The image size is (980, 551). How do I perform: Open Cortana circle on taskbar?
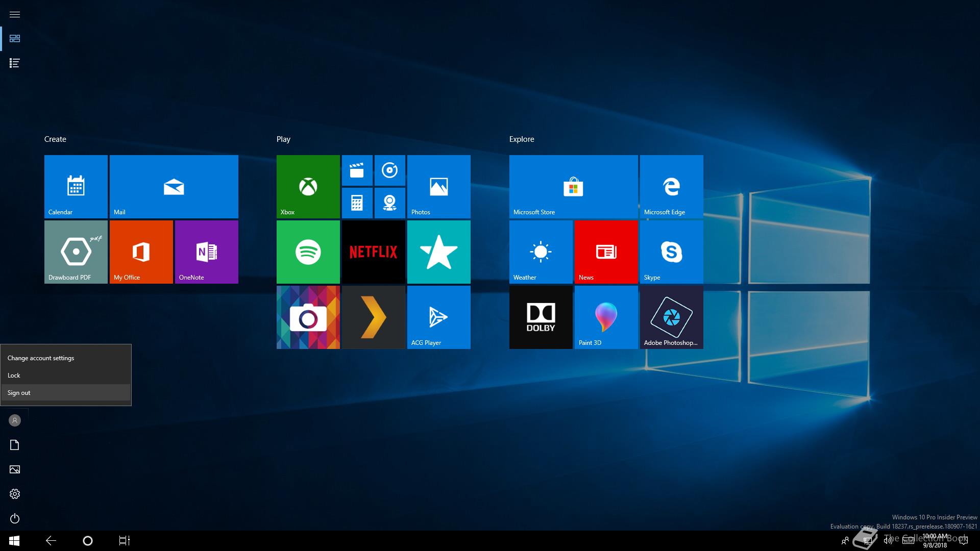click(88, 541)
